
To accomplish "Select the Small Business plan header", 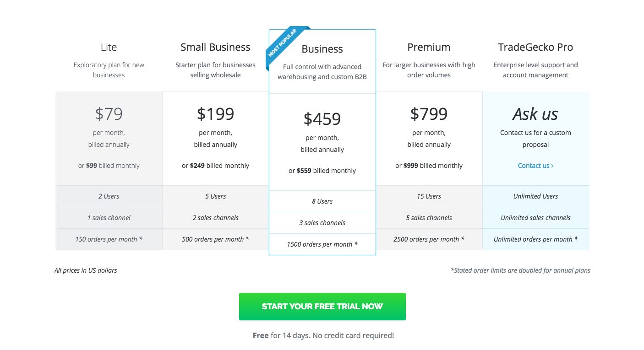I will 215,47.
